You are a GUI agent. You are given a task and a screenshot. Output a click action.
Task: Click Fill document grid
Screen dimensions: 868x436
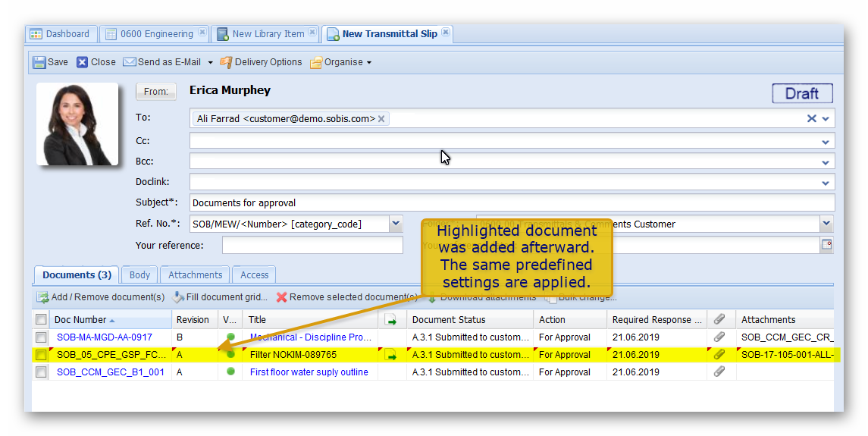click(220, 297)
